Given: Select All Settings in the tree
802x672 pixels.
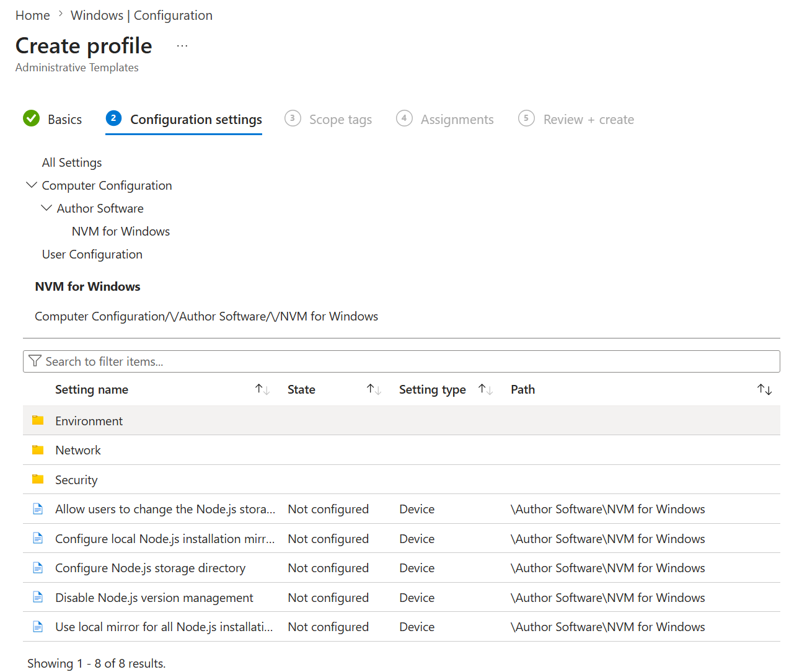Looking at the screenshot, I should point(72,162).
